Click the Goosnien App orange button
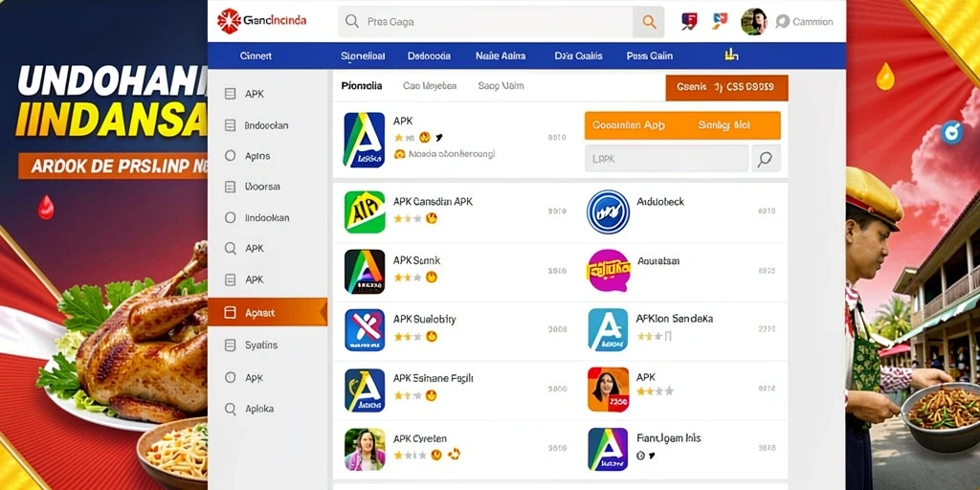 pos(628,125)
